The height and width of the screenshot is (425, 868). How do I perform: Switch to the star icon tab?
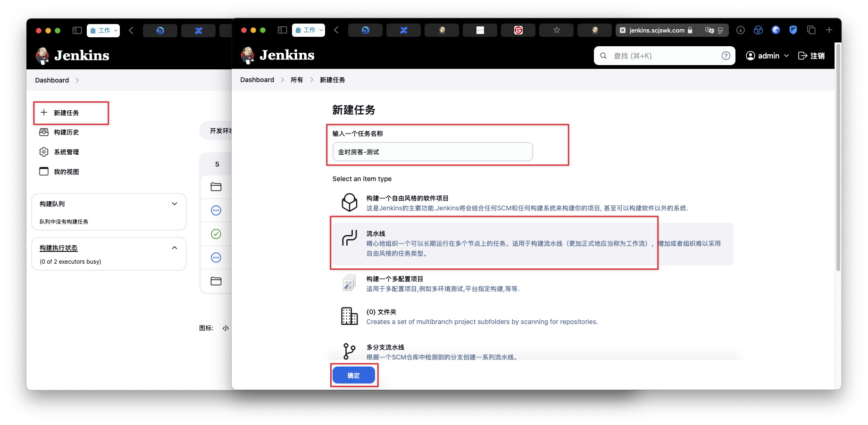click(x=556, y=30)
